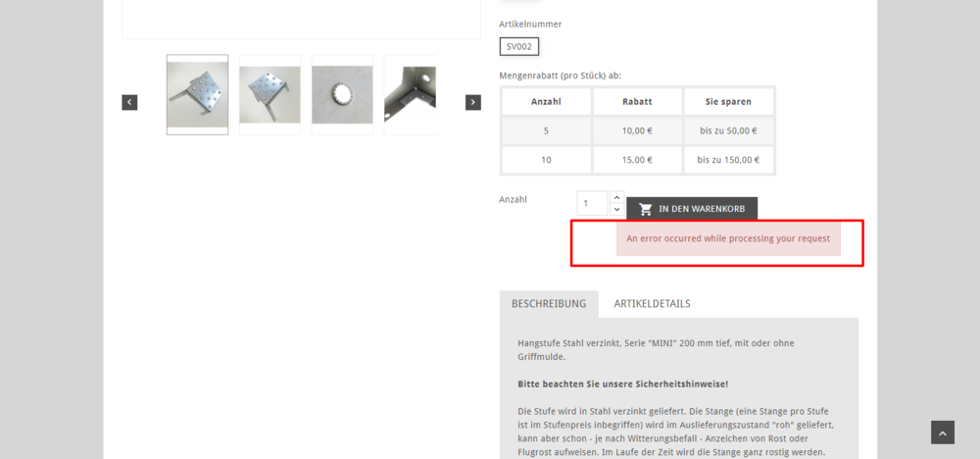Screen dimensions: 980x459
Task: Select the Anzahl column header
Action: (x=546, y=101)
